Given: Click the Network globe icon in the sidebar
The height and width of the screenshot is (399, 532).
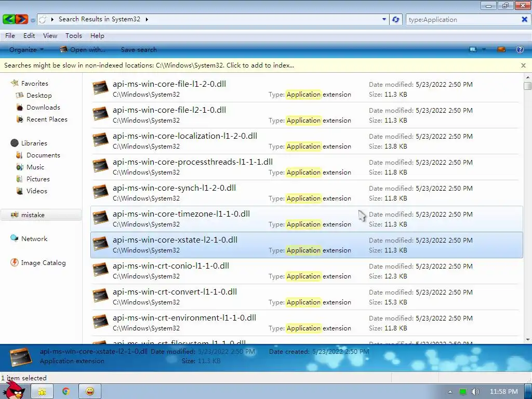Looking at the screenshot, I should point(14,238).
